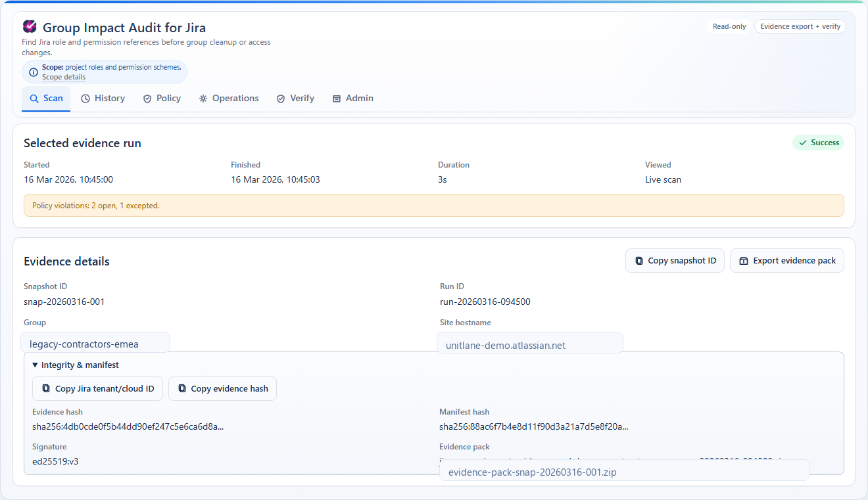Click the Export evidence pack button
Viewport: 868px width, 500px height.
pos(786,260)
